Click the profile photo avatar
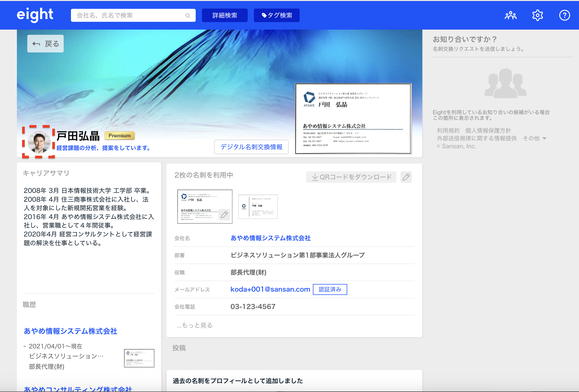Viewport: 579px width, 392px height. pos(39,142)
